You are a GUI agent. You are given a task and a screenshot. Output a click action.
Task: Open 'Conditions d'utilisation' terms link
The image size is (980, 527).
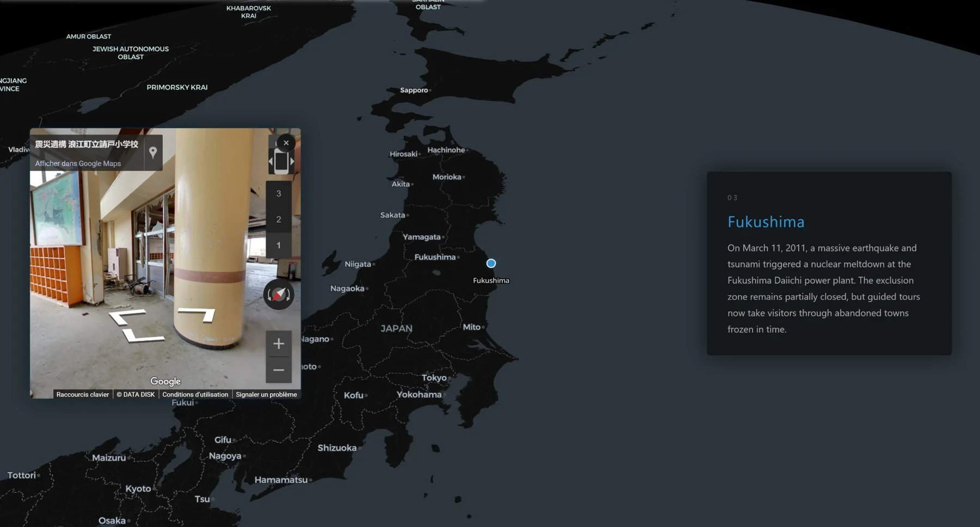point(195,395)
